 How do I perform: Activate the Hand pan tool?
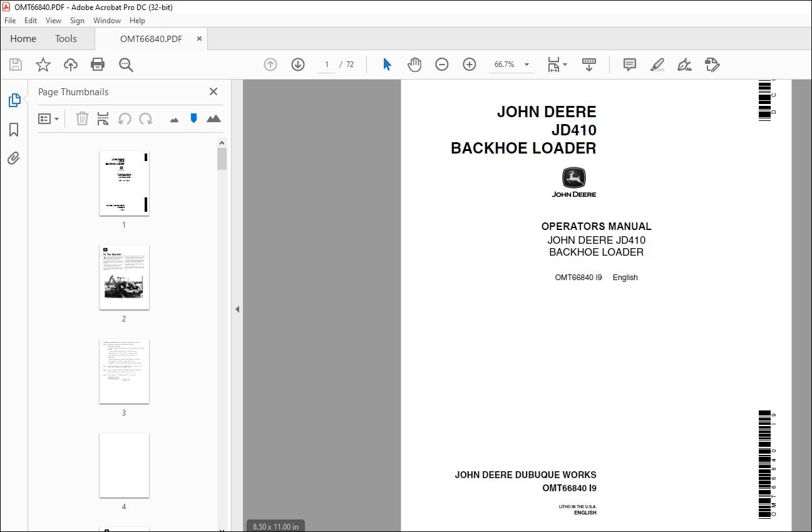coord(414,65)
